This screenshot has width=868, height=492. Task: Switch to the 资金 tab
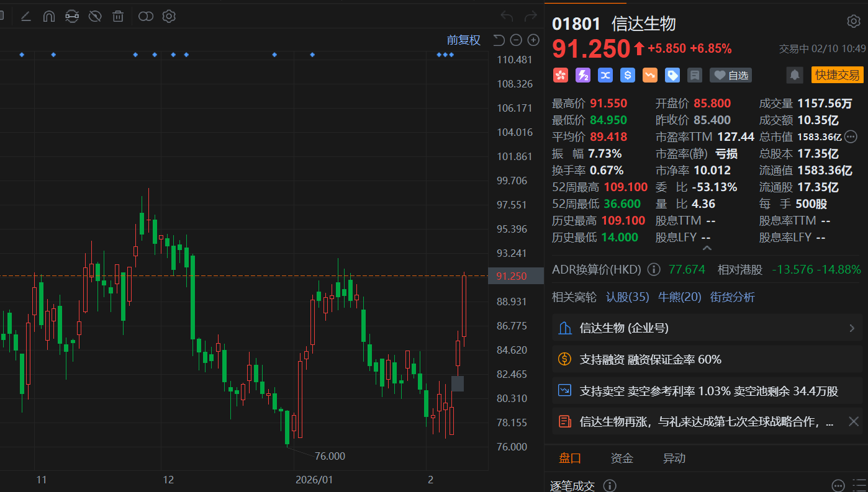(x=622, y=458)
